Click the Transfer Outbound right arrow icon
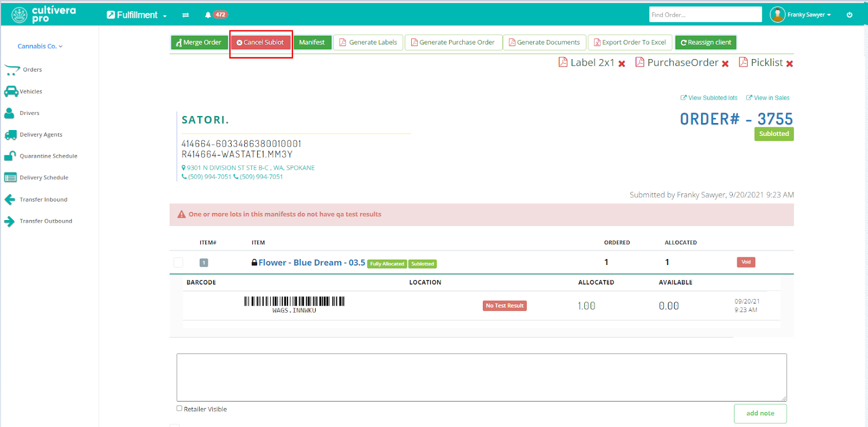 [x=10, y=221]
